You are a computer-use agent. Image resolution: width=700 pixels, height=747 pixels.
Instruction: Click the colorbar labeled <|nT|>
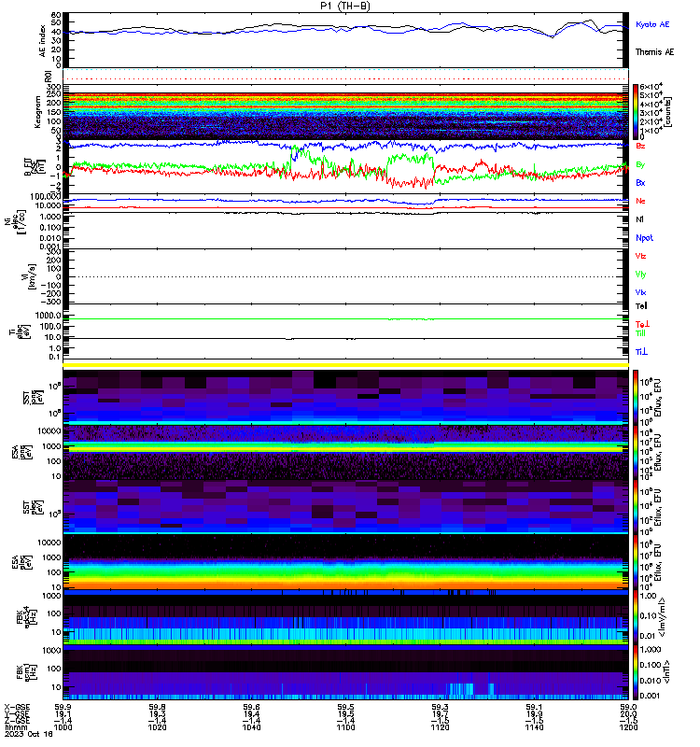pos(636,672)
